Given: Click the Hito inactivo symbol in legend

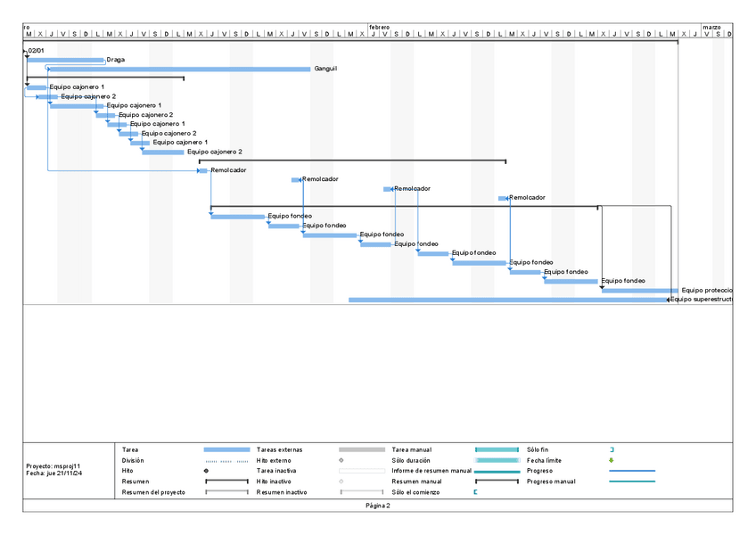Looking at the screenshot, I should 341,481.
